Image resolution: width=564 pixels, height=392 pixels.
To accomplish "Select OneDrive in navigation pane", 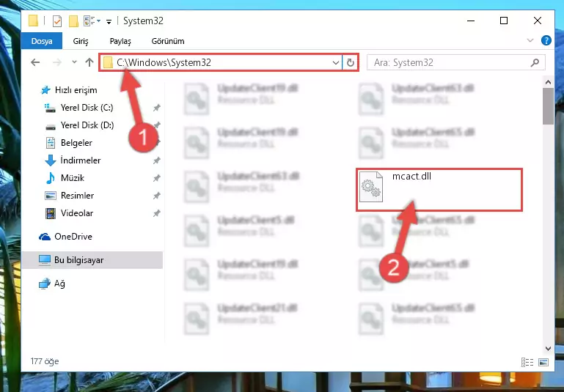I will 73,237.
